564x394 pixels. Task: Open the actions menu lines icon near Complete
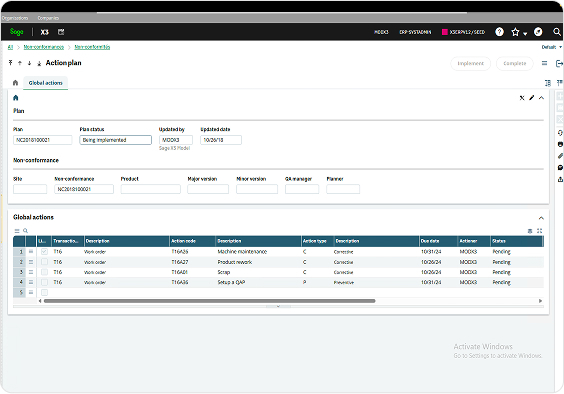[545, 63]
